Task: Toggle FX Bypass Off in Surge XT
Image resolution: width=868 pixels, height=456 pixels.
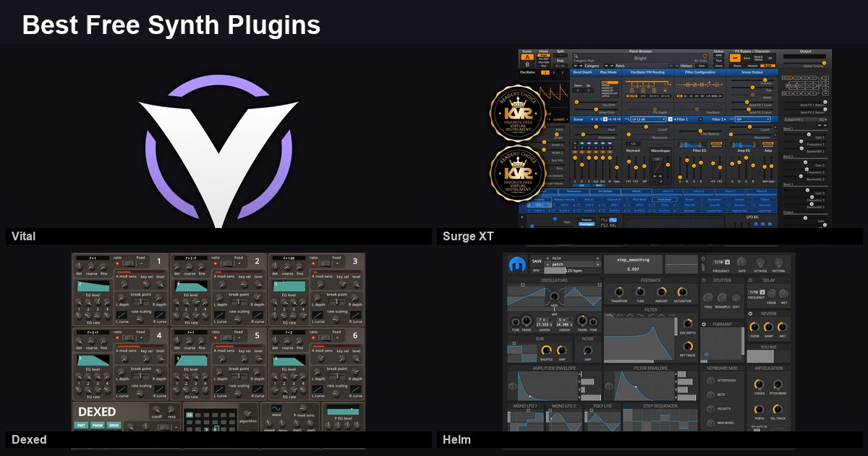Action: click(736, 57)
